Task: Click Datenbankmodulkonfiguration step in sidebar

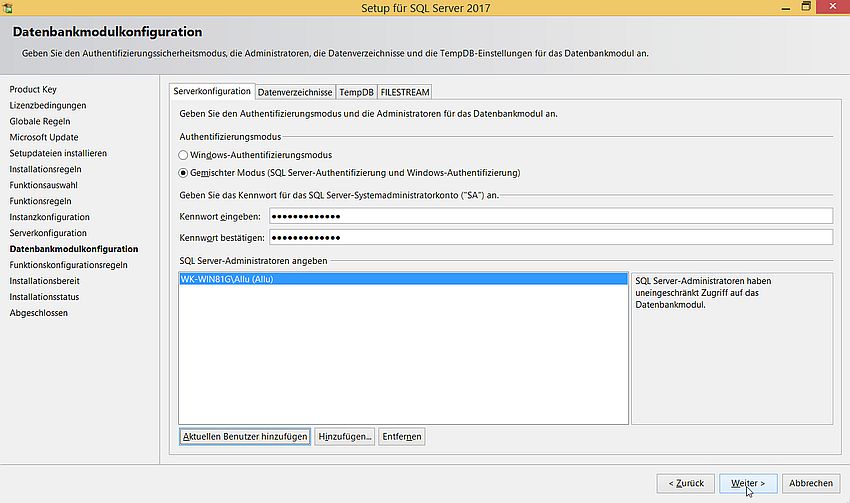Action: pos(74,249)
